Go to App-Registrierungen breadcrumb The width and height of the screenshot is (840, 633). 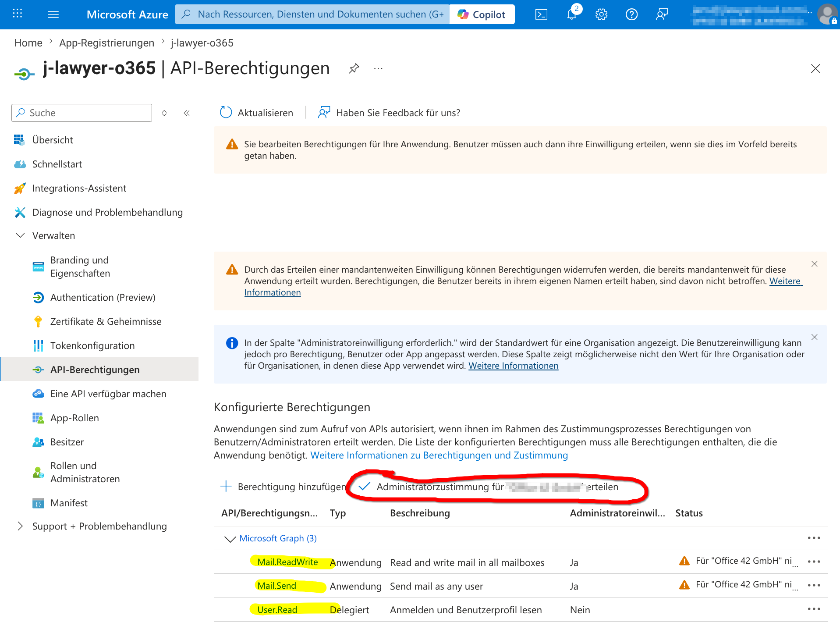(106, 43)
